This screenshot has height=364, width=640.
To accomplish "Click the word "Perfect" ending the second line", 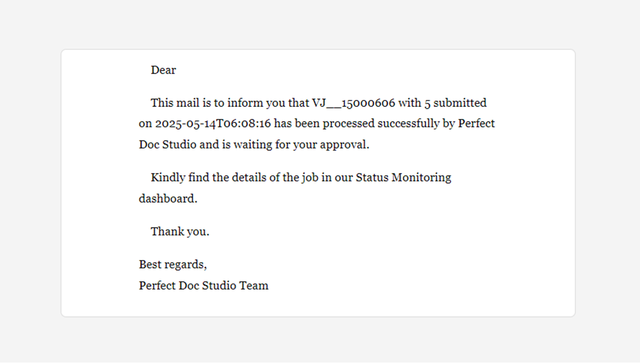I will pyautogui.click(x=476, y=124).
